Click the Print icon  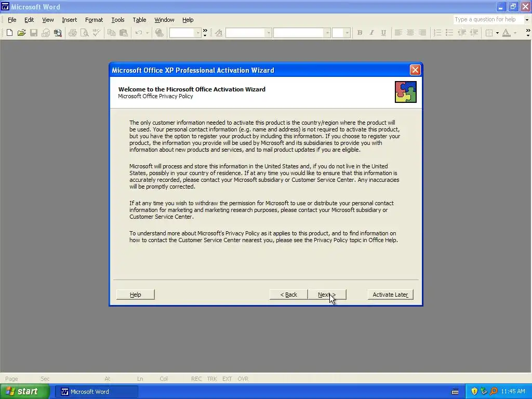pyautogui.click(x=73, y=33)
